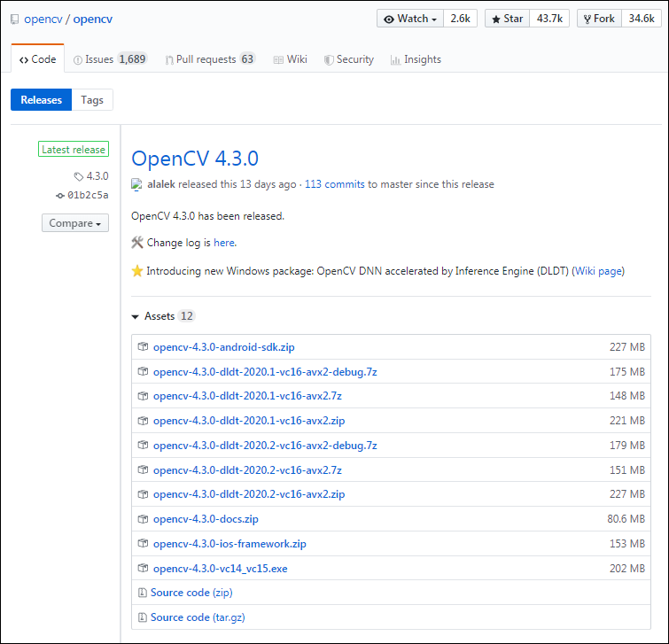
Task: Download opencv-4.3.0-dldt-2020.1-vc16-avx2.zip
Action: 249,421
